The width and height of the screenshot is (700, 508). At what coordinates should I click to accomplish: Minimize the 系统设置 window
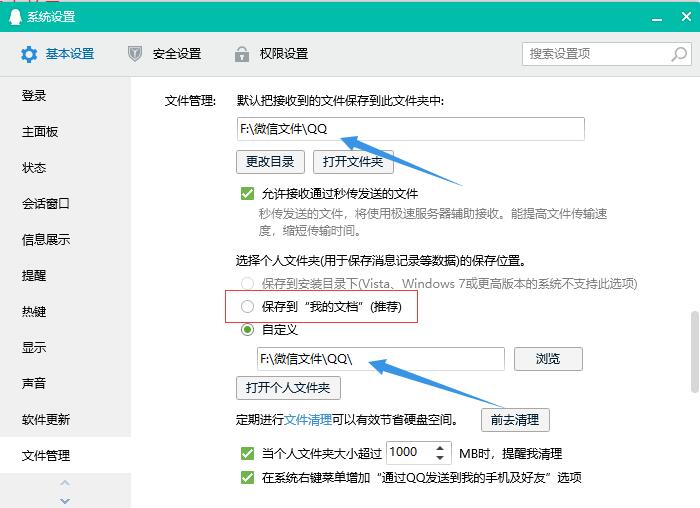657,17
